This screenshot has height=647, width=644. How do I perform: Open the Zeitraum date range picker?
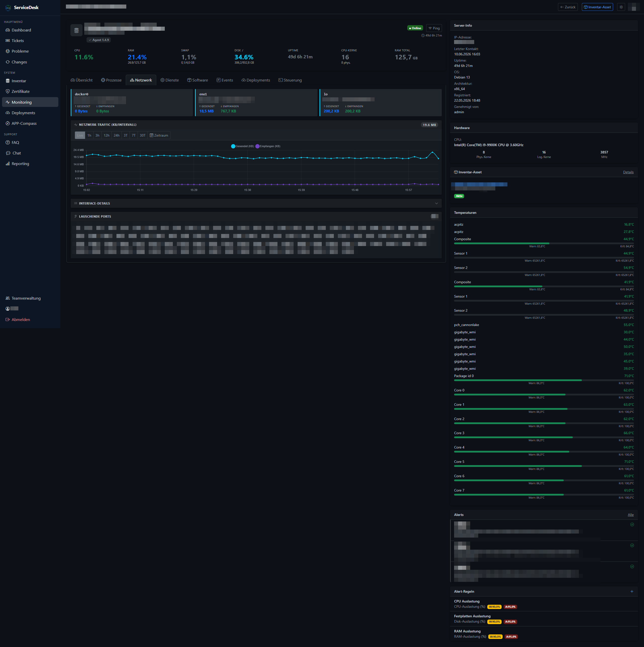coord(159,136)
